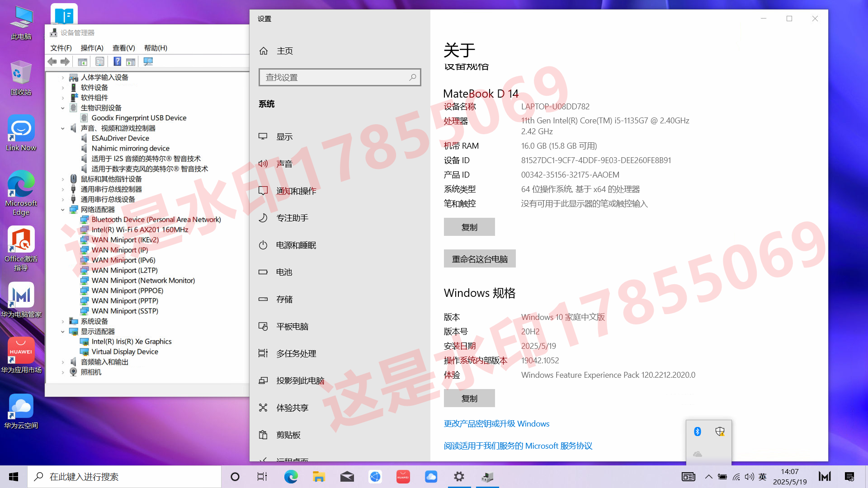Open the Settings Home (主页) icon
The height and width of the screenshot is (488, 868).
coord(264,51)
